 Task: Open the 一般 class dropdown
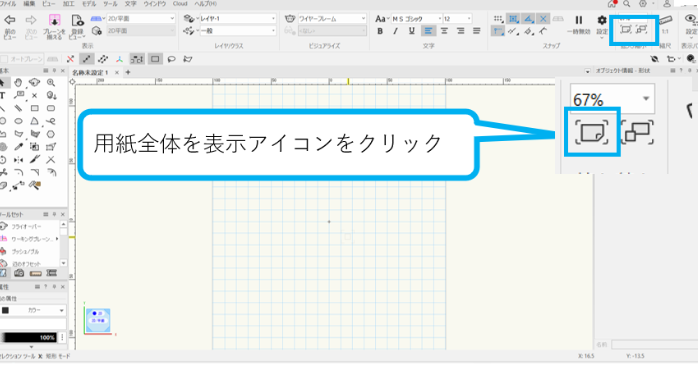[238, 31]
